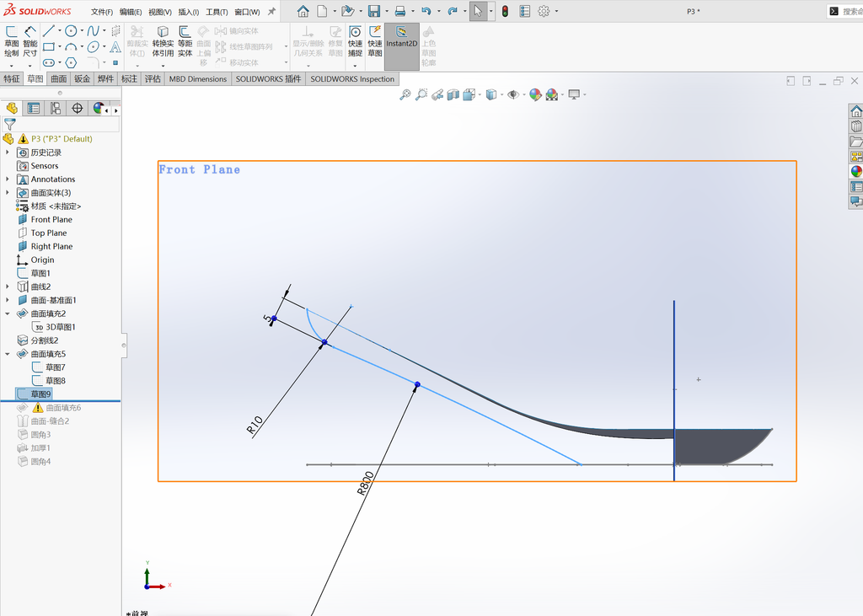Open the Options gear icon
Viewport: 863px width, 616px height.
pyautogui.click(x=544, y=11)
